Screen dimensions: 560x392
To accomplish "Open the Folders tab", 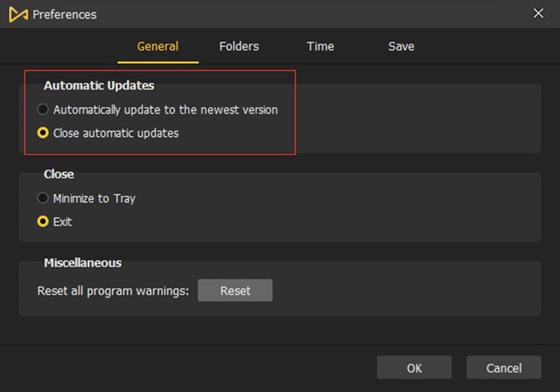I will [x=239, y=46].
